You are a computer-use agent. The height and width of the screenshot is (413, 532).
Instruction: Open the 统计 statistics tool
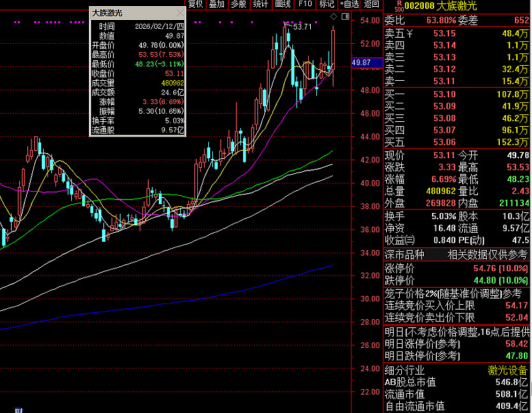[x=260, y=4]
